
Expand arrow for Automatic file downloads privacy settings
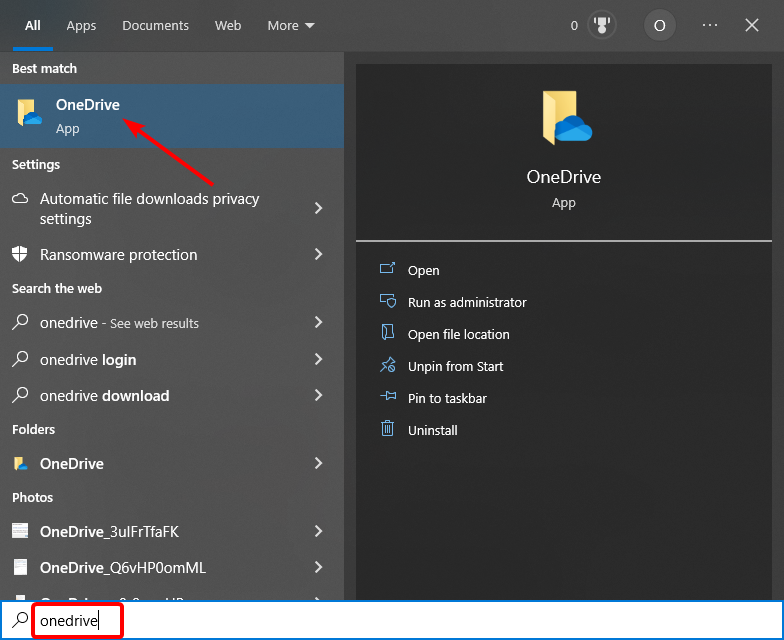319,208
